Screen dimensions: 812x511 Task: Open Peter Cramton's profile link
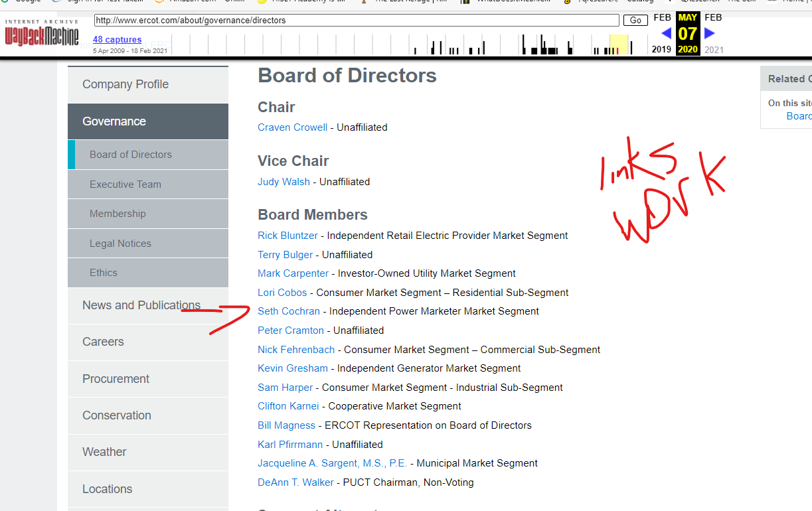(291, 330)
